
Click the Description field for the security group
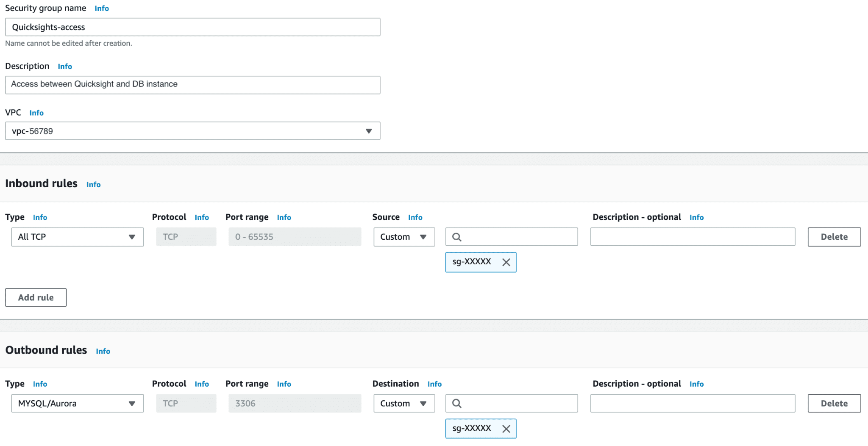pos(192,85)
